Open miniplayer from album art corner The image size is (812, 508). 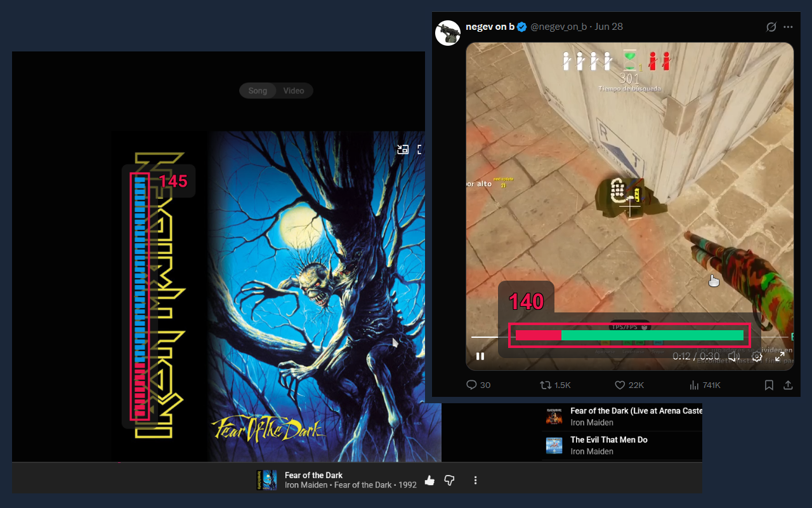coord(402,150)
